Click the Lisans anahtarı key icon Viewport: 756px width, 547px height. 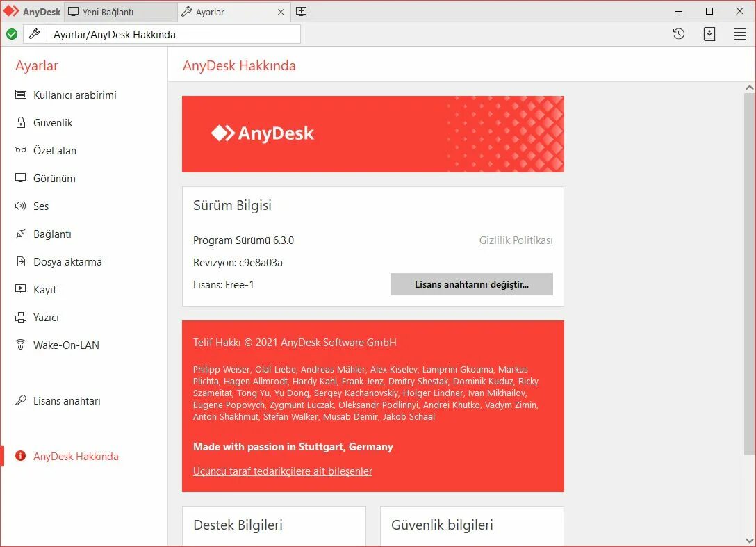(21, 400)
